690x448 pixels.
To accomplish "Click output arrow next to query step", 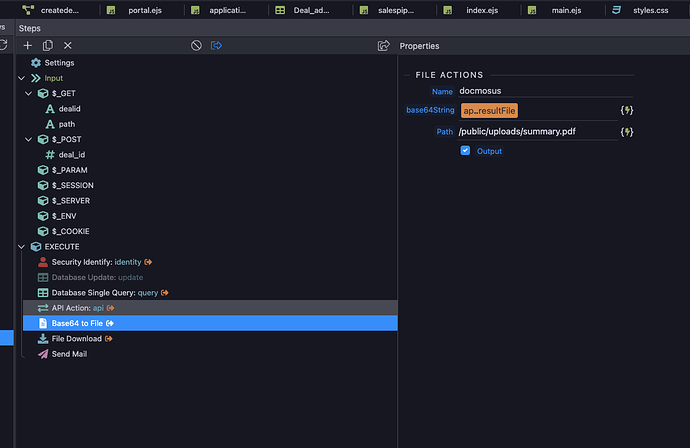I will [x=165, y=293].
